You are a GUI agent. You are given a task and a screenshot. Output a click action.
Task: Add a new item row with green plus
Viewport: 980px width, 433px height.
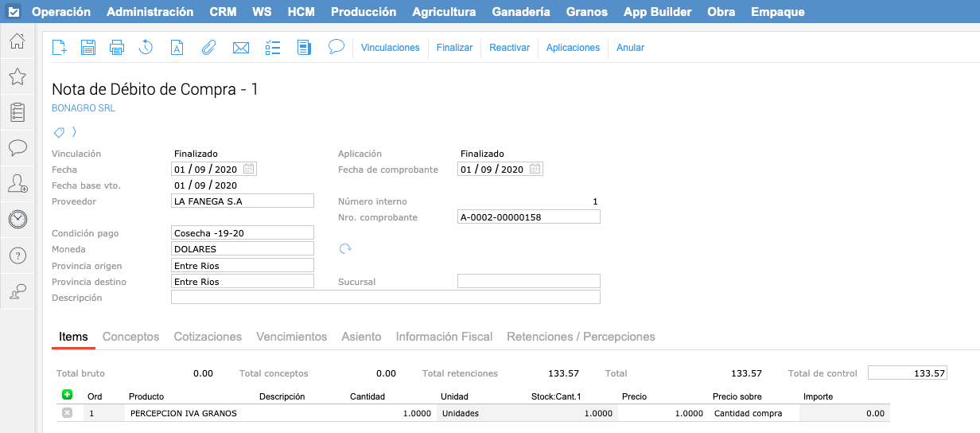coord(67,395)
